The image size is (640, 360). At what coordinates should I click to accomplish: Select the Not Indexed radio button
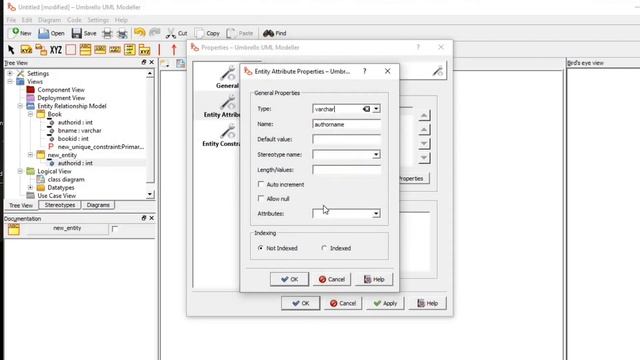[x=260, y=248]
